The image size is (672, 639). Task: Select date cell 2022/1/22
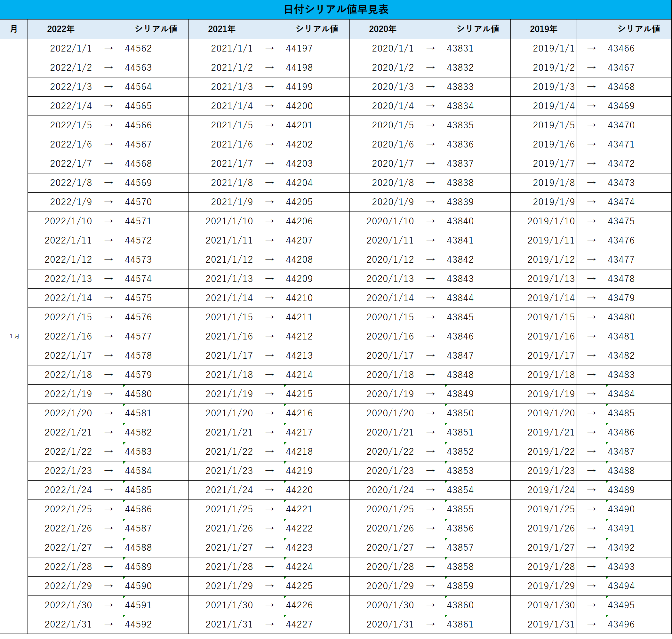tap(60, 451)
